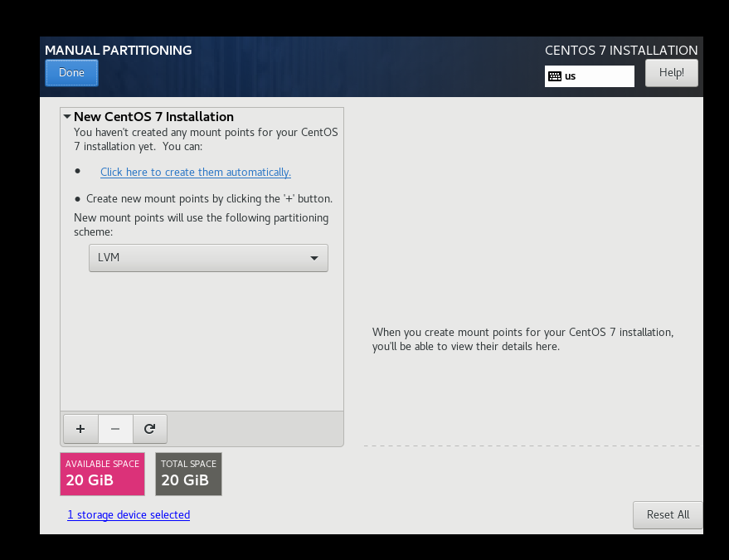Image resolution: width=729 pixels, height=560 pixels.
Task: Open the 1 storage device selected link
Action: pyautogui.click(x=129, y=515)
